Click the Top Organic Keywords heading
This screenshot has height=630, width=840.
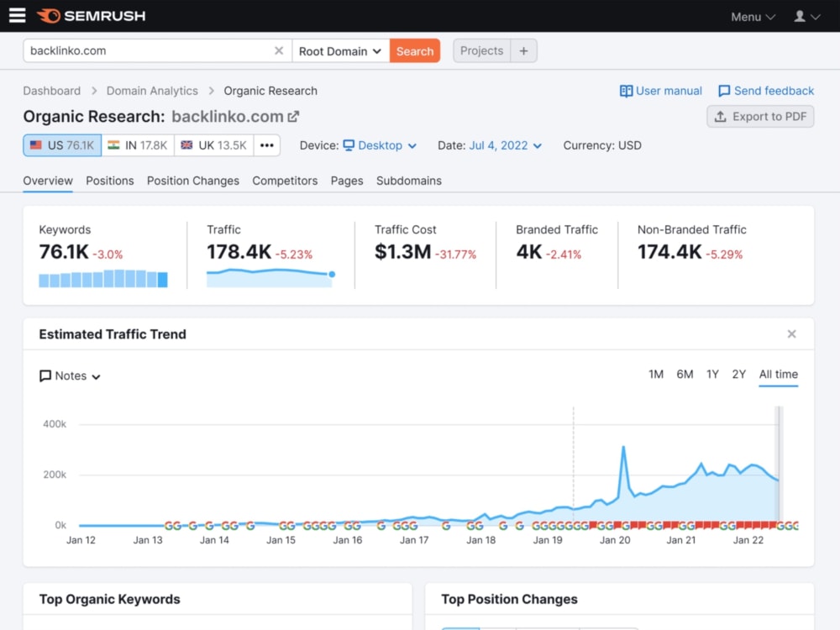(109, 599)
